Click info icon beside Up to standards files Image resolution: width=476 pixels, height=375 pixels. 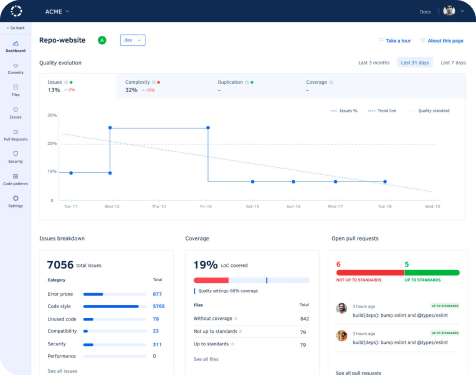pos(232,344)
